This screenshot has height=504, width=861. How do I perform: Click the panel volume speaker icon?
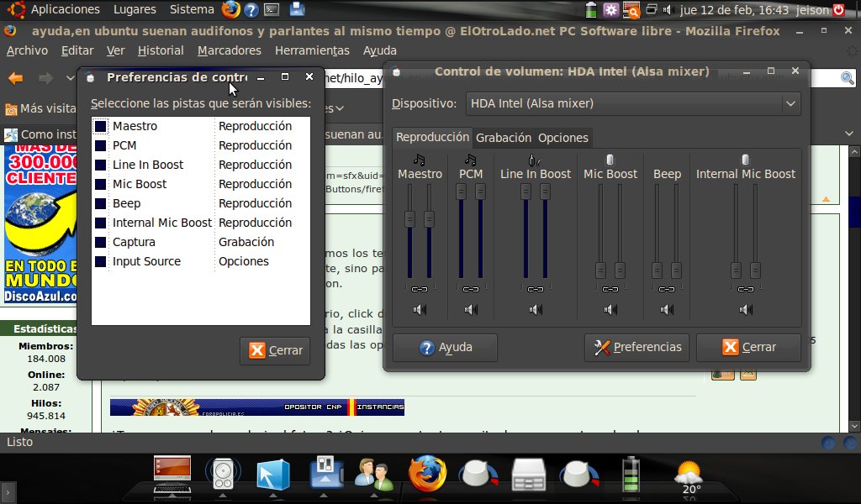coord(668,10)
